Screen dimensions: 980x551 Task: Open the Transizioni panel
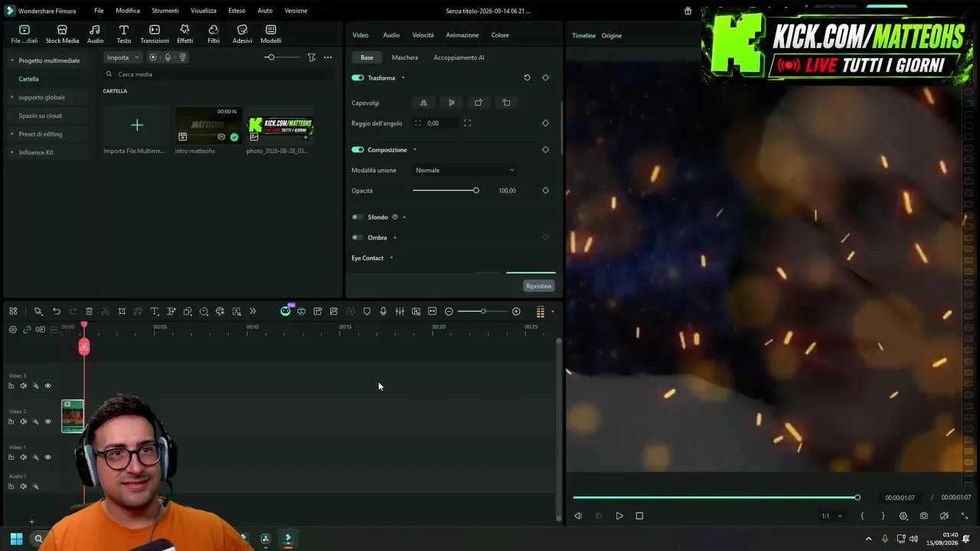point(155,34)
